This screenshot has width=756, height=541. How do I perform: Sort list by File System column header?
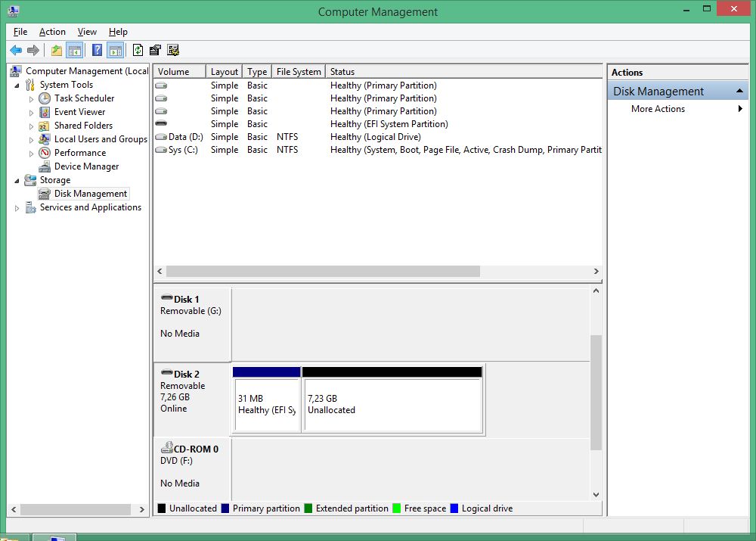coord(298,72)
